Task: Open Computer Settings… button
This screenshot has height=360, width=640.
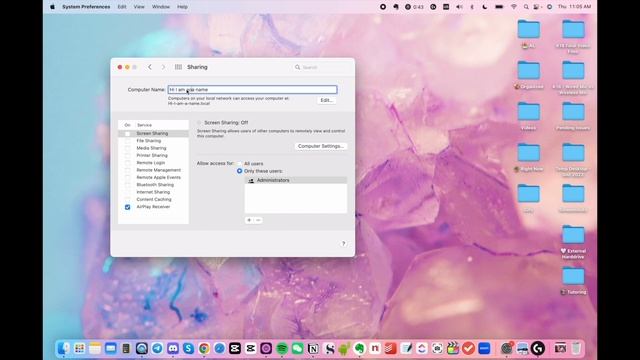Action: click(x=321, y=146)
